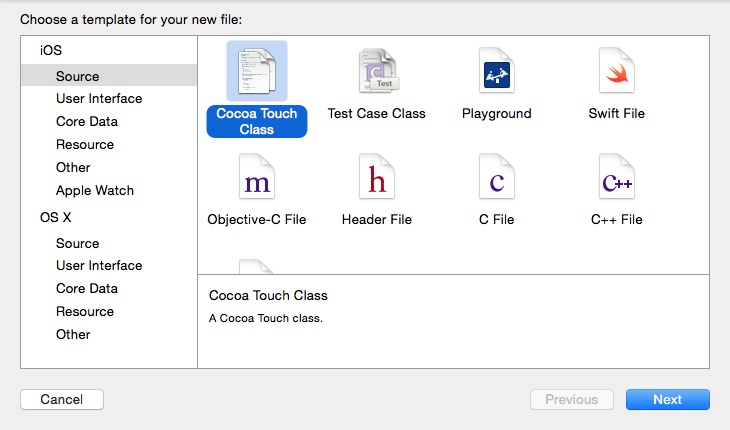This screenshot has height=430, width=730.
Task: Click the Next button
Action: pos(667,399)
